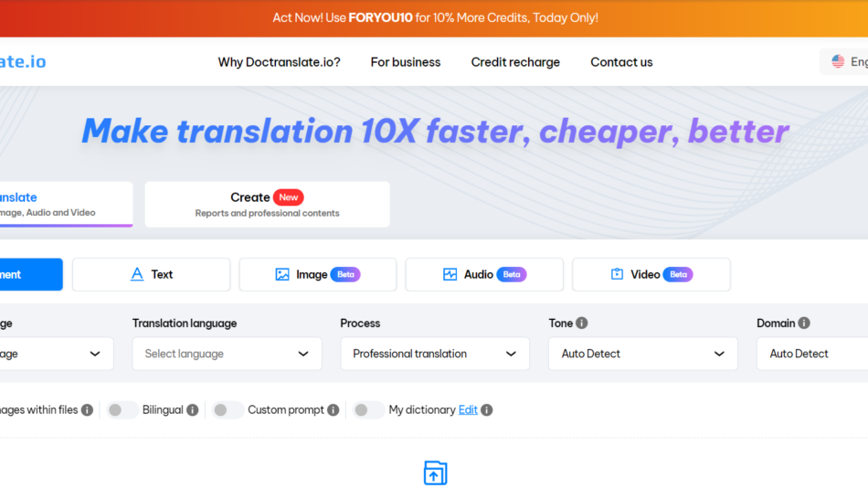Switch to the Video translation tab
This screenshot has height=488, width=868.
tap(651, 274)
